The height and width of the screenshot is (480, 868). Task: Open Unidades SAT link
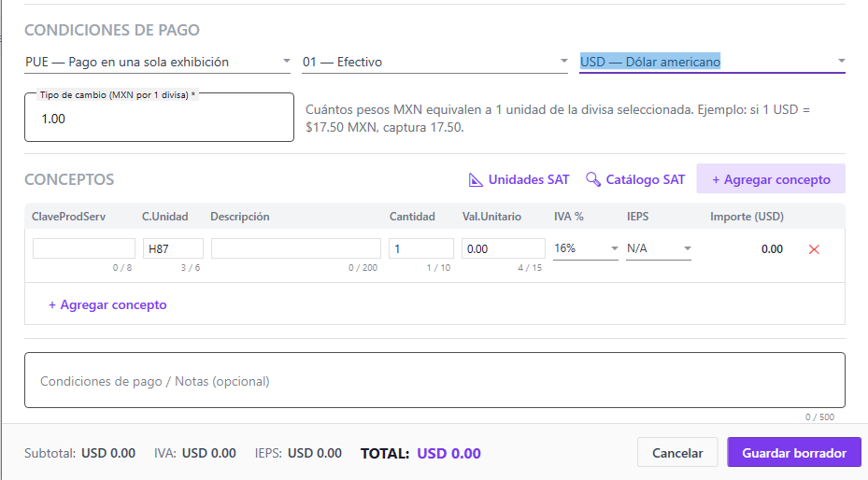click(519, 179)
